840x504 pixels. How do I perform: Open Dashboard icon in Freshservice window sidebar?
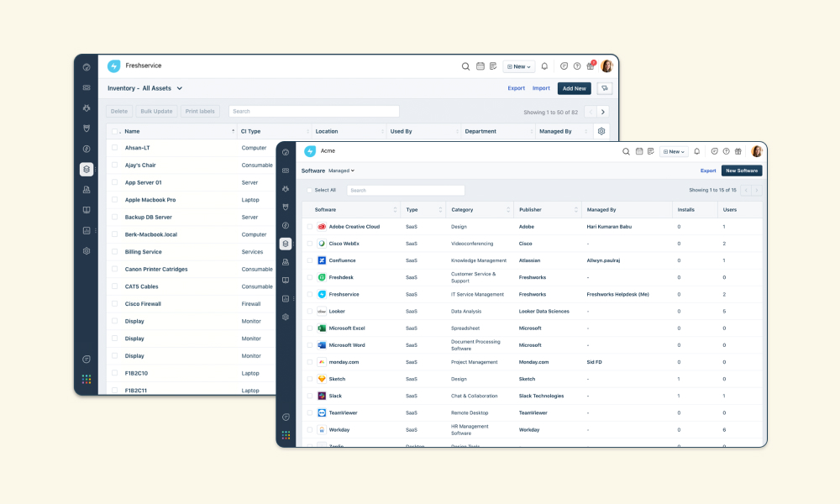pyautogui.click(x=87, y=67)
